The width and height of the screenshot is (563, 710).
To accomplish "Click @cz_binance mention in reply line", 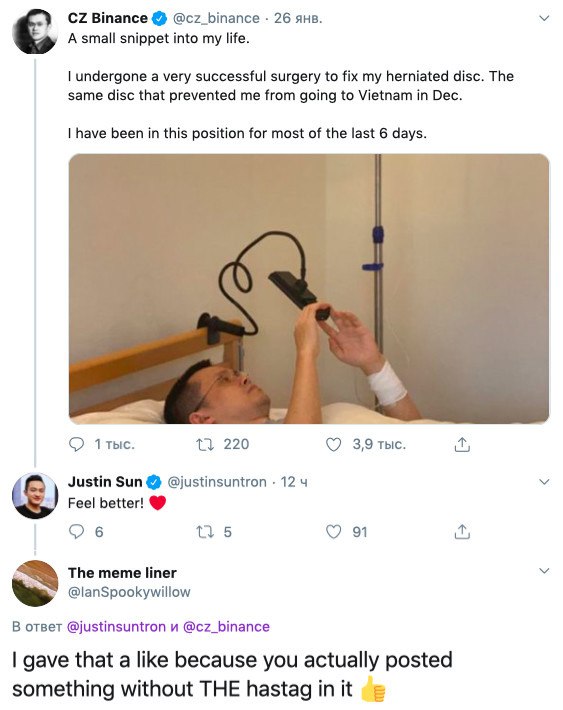I will click(226, 627).
